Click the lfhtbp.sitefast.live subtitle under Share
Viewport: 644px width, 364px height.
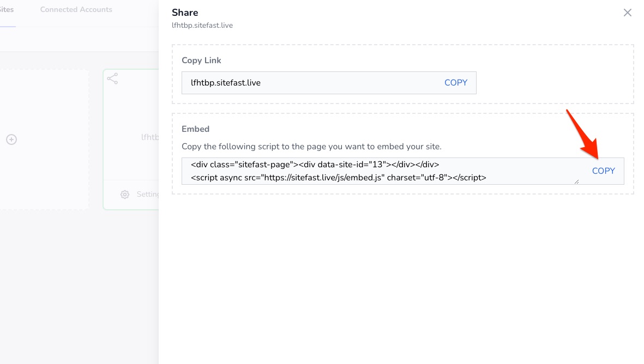point(202,26)
